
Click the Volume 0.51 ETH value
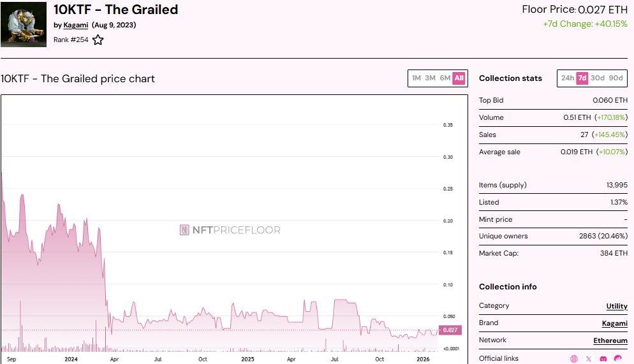(577, 117)
